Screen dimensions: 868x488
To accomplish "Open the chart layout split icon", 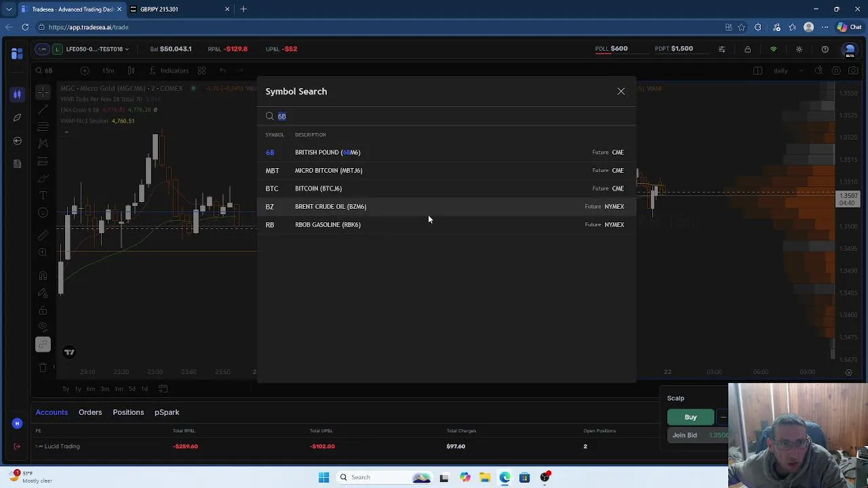I will click(757, 70).
